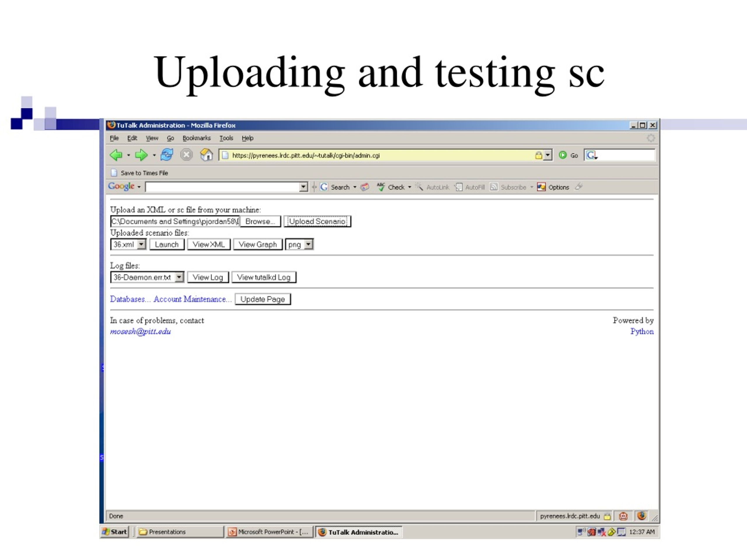Switch to Microsoft PowerPoint taskbar item
Viewport: 747px width, 560px height.
pos(270,532)
